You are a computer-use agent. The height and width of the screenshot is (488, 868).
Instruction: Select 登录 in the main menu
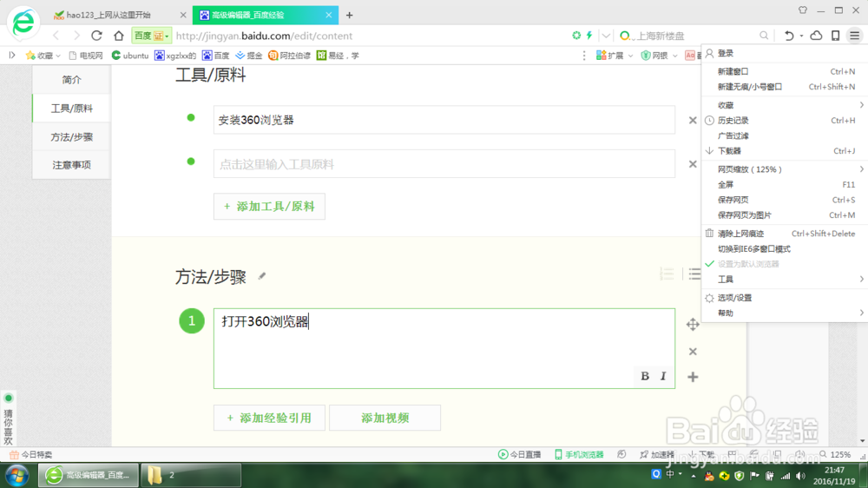point(784,53)
